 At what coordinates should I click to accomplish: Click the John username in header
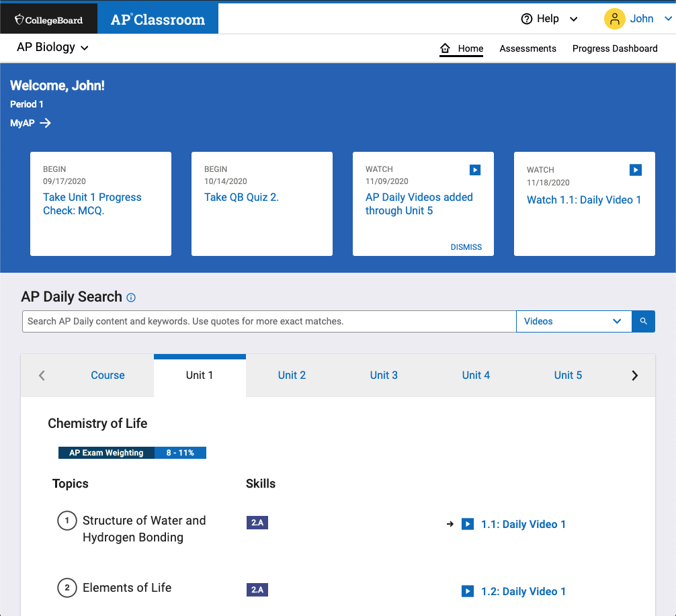[642, 19]
